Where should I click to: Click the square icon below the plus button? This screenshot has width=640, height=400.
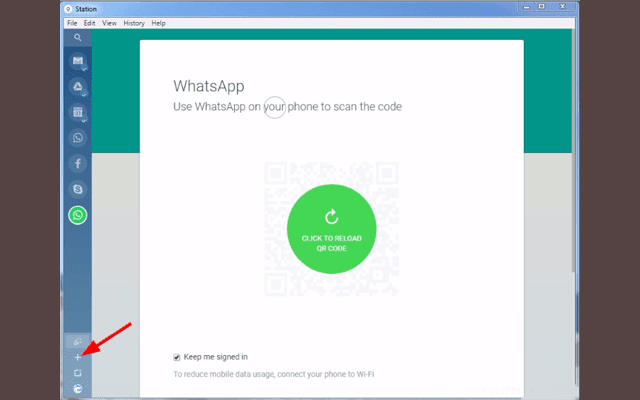click(x=78, y=372)
